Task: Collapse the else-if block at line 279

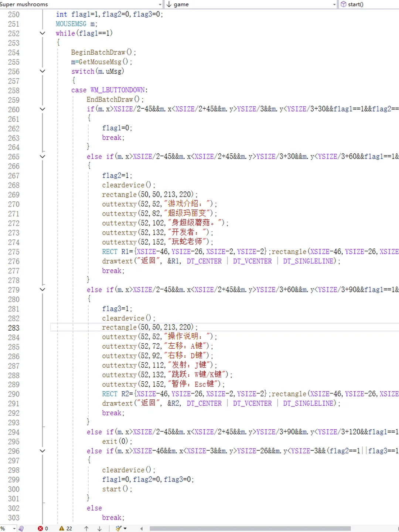Action: [x=42, y=290]
